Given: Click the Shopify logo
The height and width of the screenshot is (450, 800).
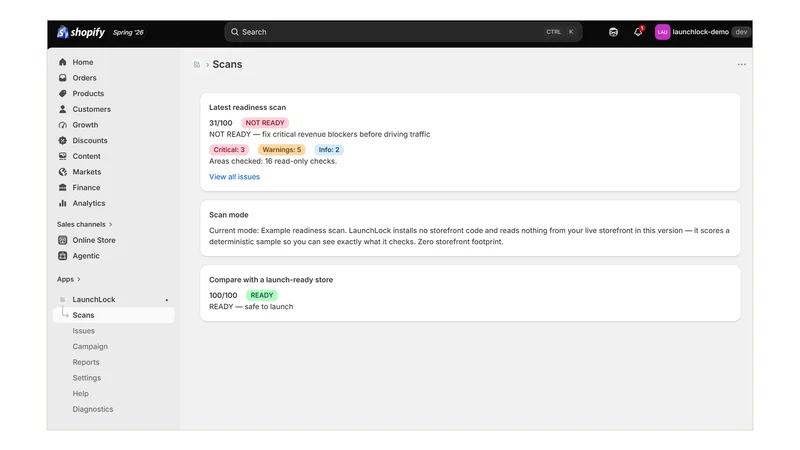Looking at the screenshot, I should pos(81,32).
